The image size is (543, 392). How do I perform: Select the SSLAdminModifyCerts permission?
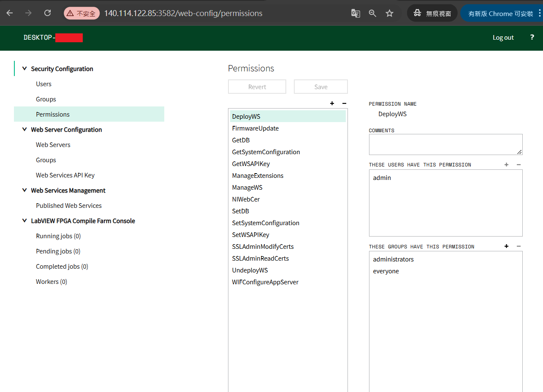(x=288, y=247)
